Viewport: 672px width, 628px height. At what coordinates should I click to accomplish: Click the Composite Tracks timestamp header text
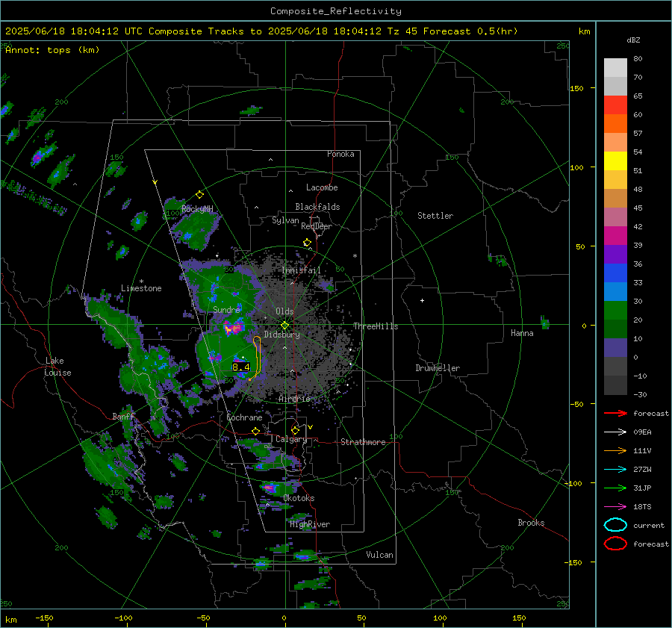coord(261,31)
